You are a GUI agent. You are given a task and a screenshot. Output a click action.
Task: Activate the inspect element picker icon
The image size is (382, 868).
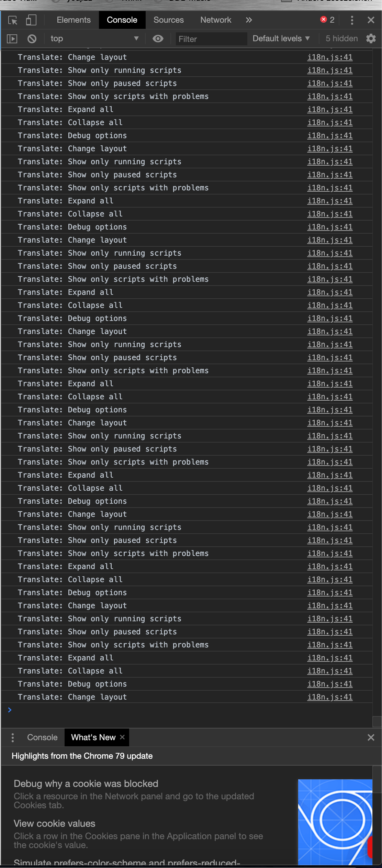pyautogui.click(x=13, y=20)
